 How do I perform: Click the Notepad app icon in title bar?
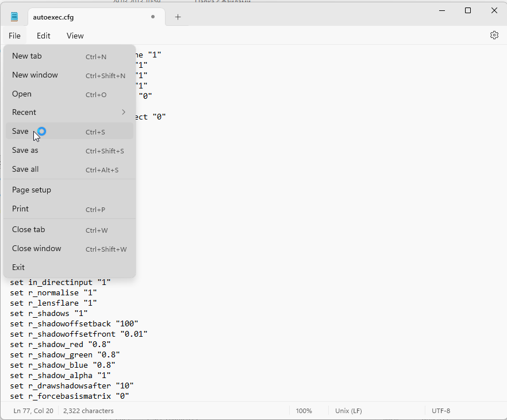point(14,17)
